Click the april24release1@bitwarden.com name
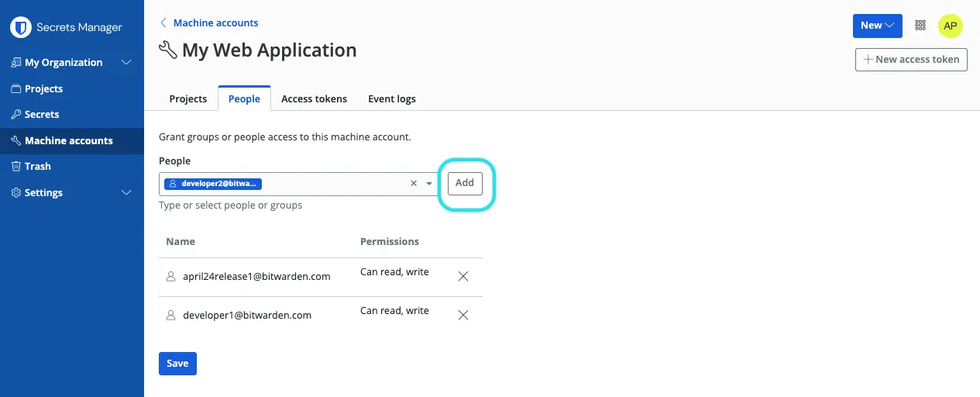Viewport: 980px width, 397px height. click(x=256, y=277)
